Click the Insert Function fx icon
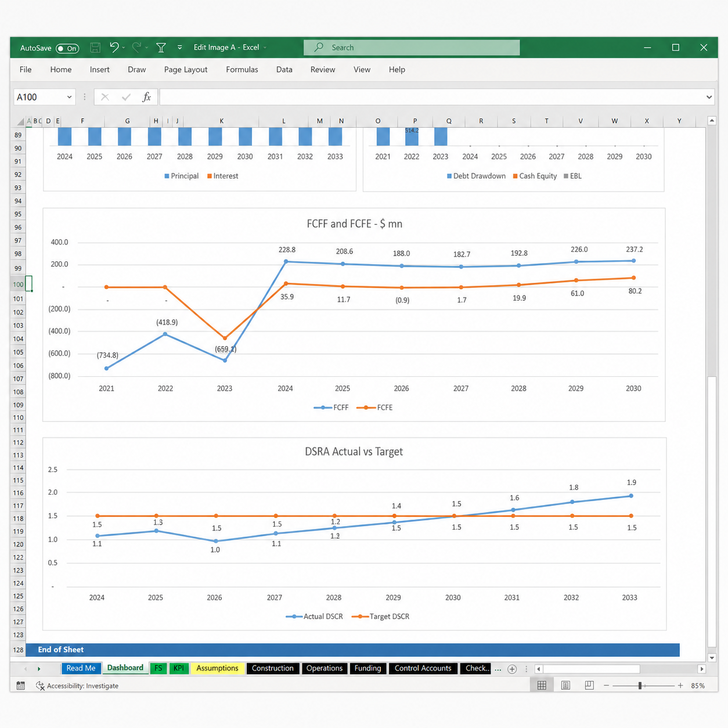The width and height of the screenshot is (728, 728). coord(147,97)
